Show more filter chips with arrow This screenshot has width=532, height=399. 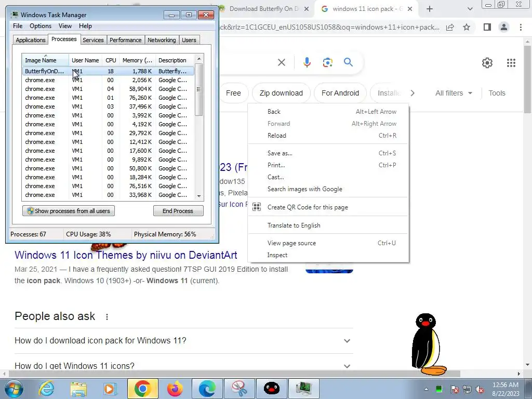[x=412, y=93]
